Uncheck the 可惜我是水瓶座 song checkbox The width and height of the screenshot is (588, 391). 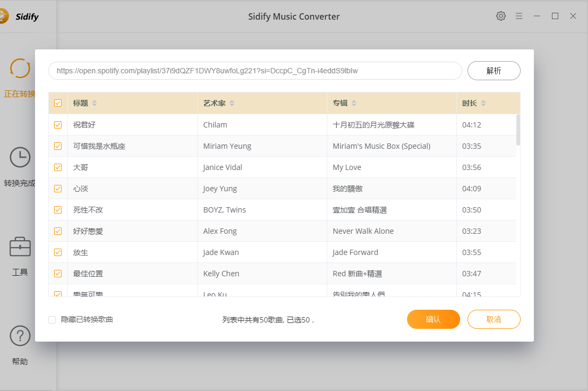pyautogui.click(x=58, y=146)
